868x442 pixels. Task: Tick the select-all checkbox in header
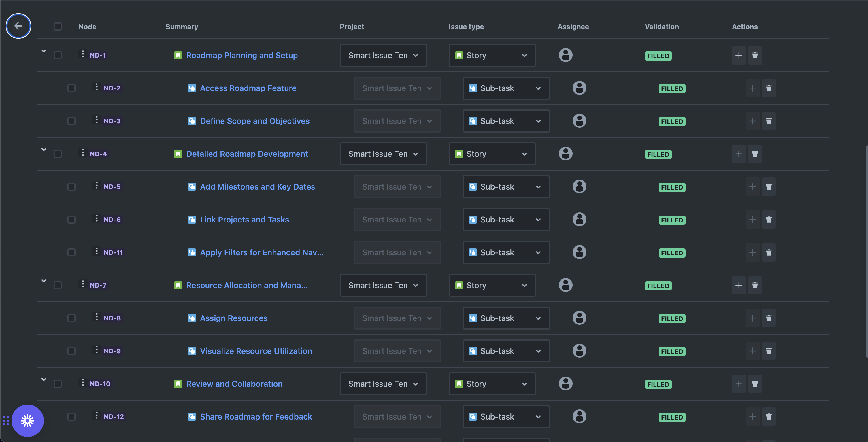pyautogui.click(x=58, y=27)
